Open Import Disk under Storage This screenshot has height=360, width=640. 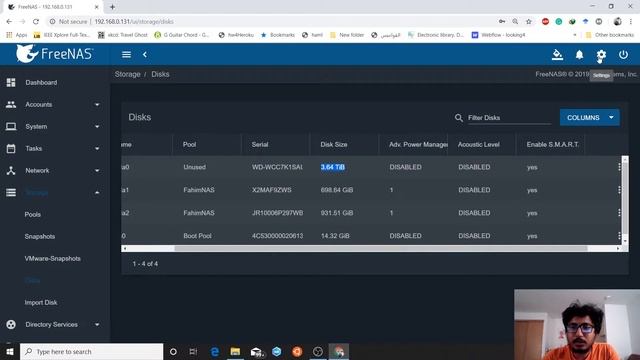coord(41,302)
